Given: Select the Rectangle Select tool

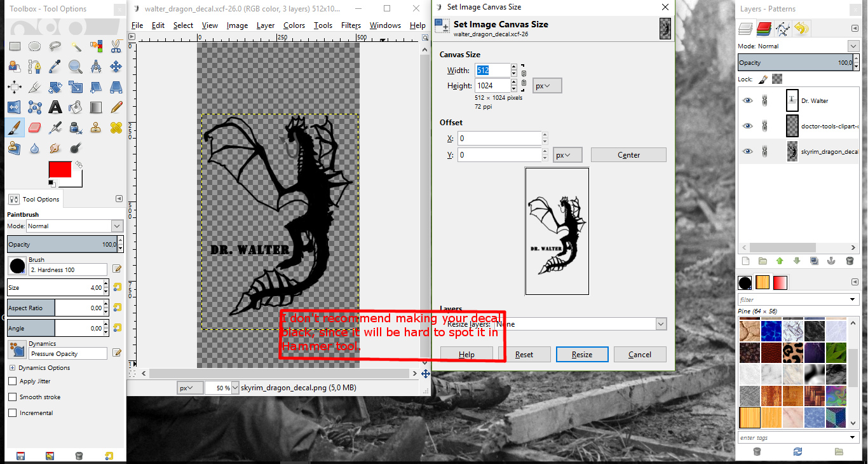Looking at the screenshot, I should point(14,46).
